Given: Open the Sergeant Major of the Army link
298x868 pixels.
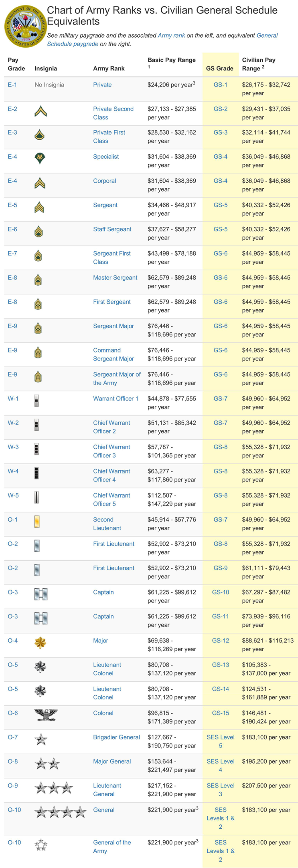Looking at the screenshot, I should click(x=117, y=379).
